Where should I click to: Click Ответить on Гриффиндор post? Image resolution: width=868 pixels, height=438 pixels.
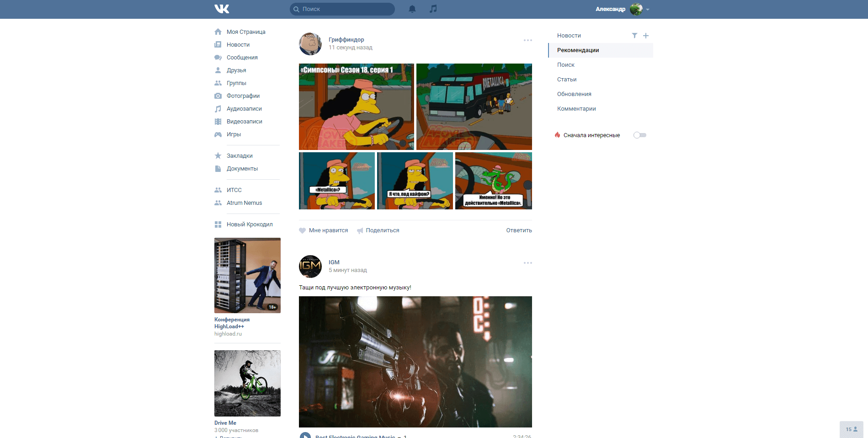click(519, 230)
